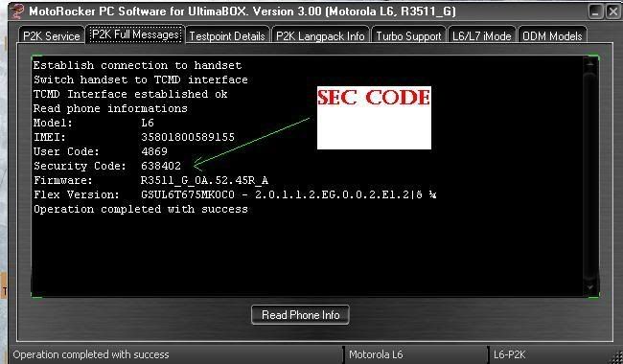623x364 pixels.
Task: Open the L6/L7 iMode tab
Action: (x=481, y=35)
